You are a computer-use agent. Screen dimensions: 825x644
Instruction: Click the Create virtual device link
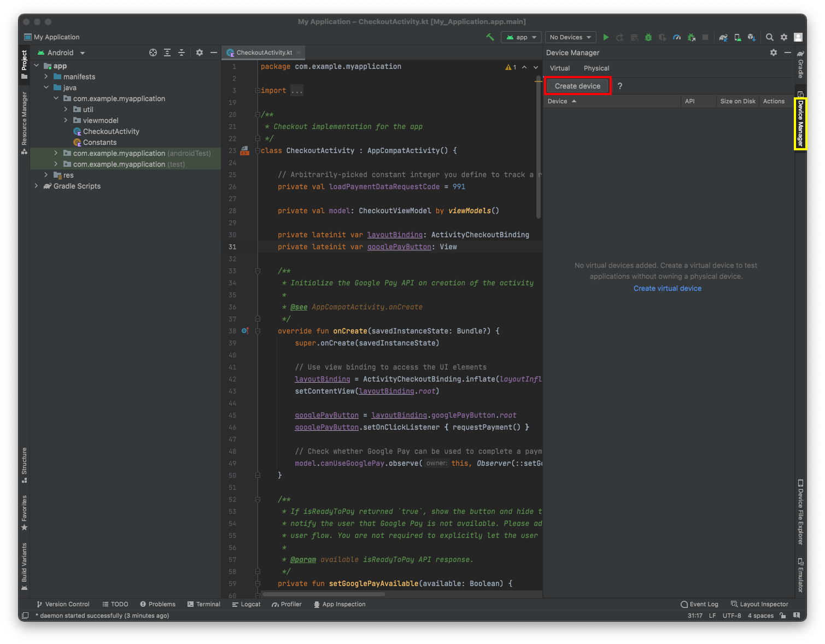point(668,288)
